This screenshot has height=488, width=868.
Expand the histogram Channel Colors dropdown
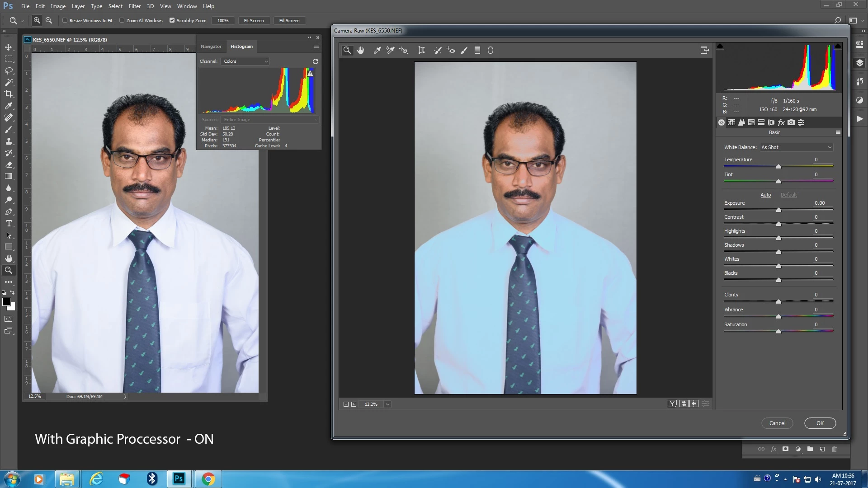(x=245, y=61)
